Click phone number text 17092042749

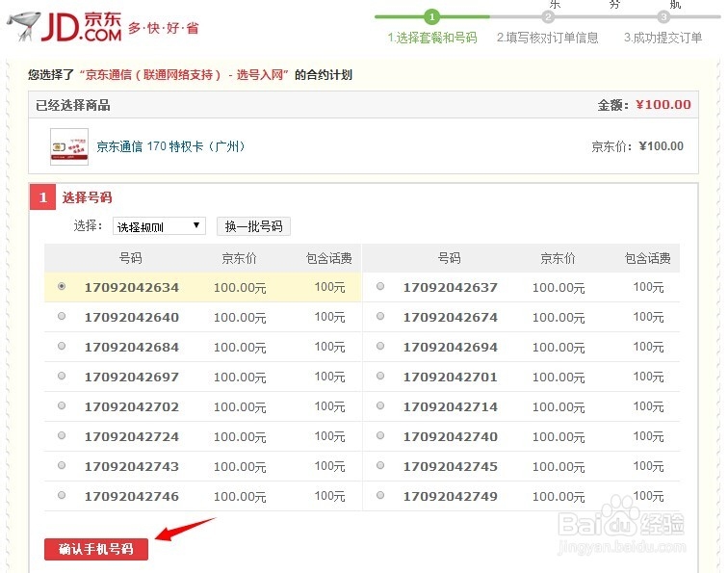point(451,496)
